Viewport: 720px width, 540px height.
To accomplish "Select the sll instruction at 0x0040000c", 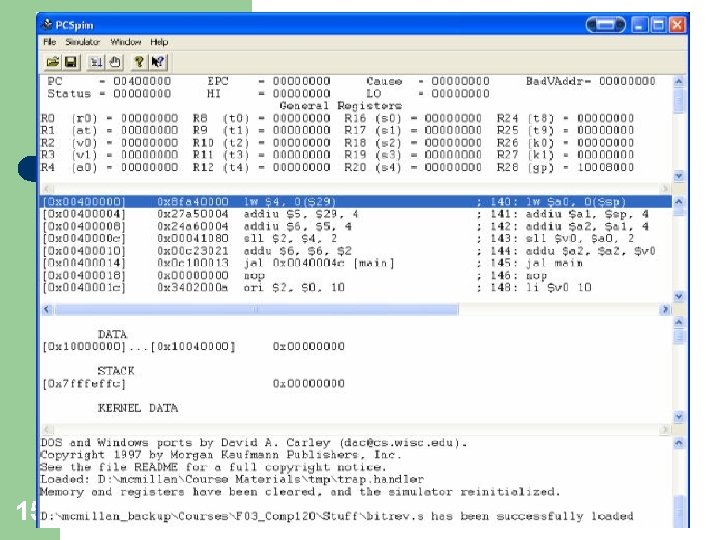I will click(x=338, y=239).
